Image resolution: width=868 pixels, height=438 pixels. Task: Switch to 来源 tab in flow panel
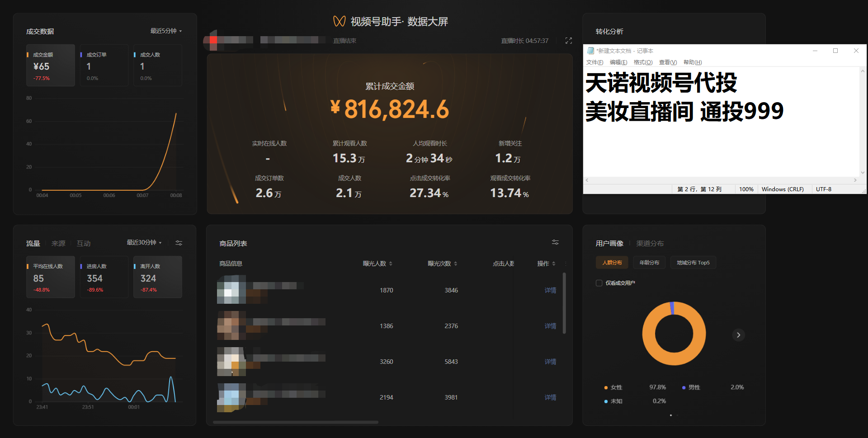coord(58,243)
